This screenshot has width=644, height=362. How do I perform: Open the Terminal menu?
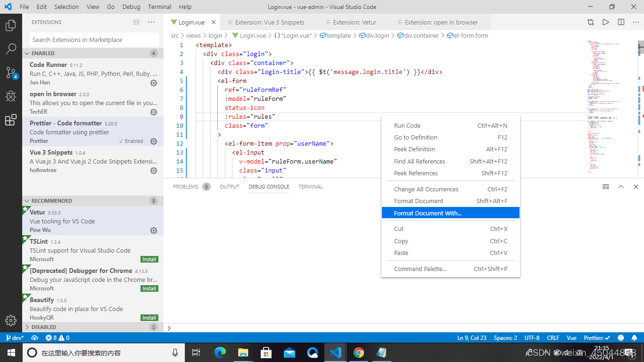pyautogui.click(x=160, y=7)
